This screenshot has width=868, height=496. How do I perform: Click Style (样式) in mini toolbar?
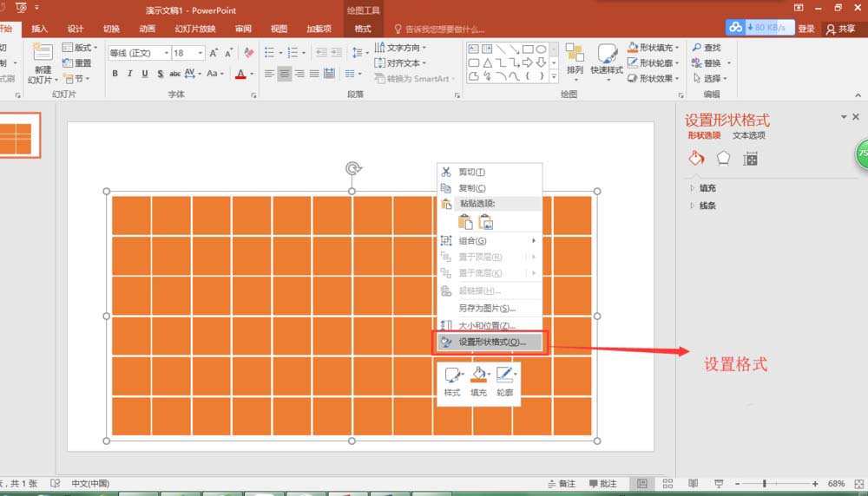[452, 382]
